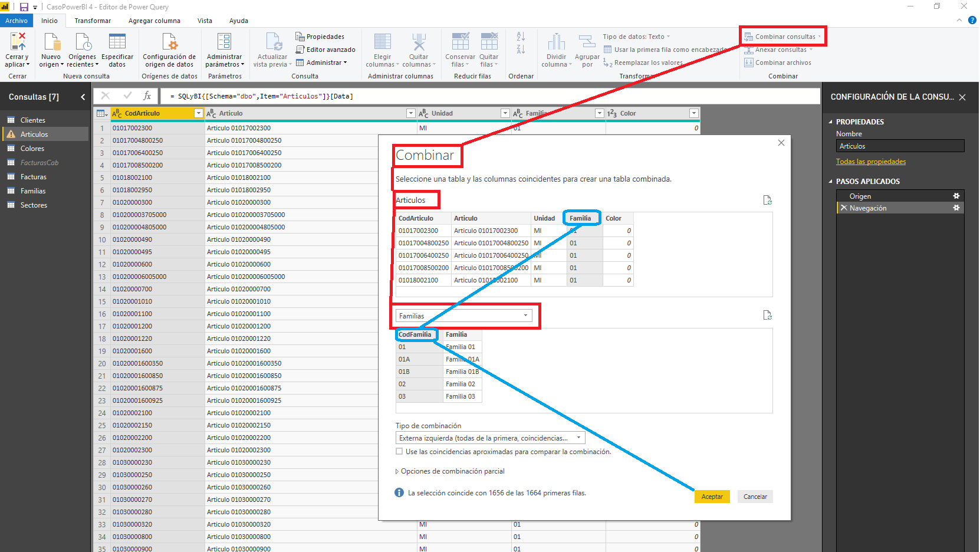The image size is (980, 552).
Task: Open Nuevo origen in the ribbon
Action: pyautogui.click(x=51, y=50)
